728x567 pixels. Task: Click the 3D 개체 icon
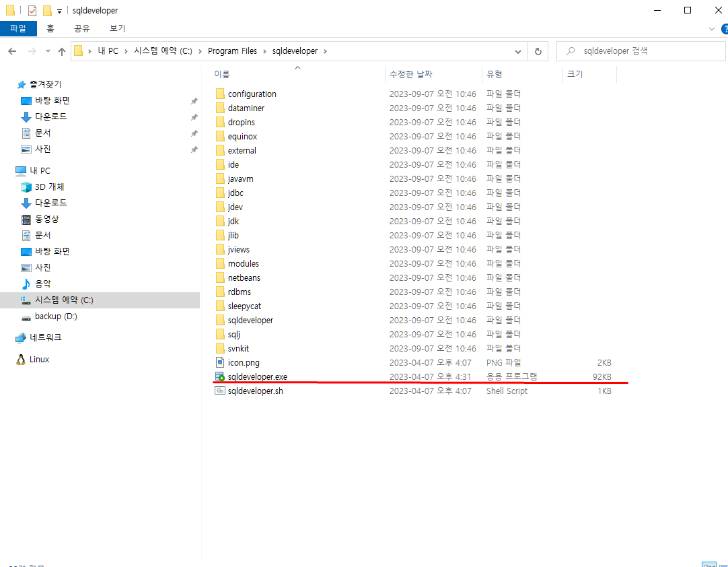(26, 187)
